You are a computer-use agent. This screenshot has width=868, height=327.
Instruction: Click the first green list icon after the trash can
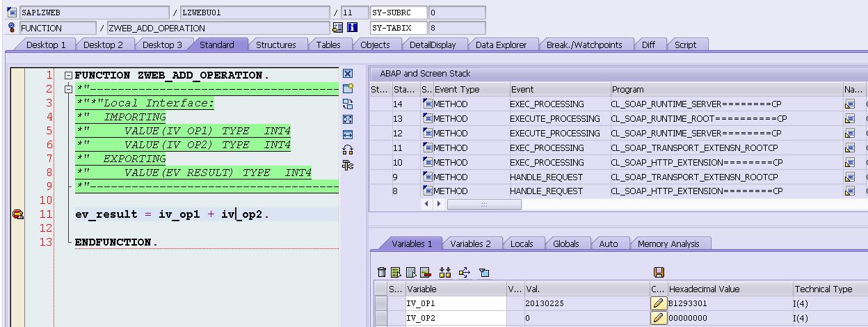point(396,272)
